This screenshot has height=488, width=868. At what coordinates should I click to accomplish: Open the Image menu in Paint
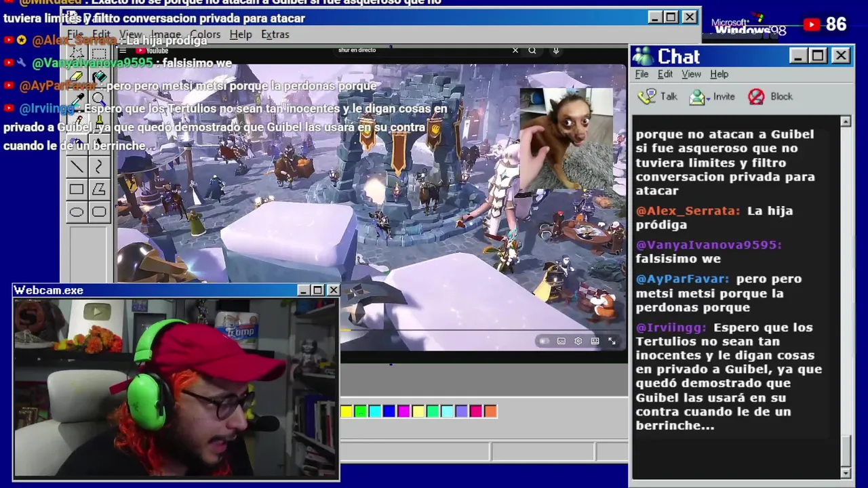pyautogui.click(x=166, y=35)
